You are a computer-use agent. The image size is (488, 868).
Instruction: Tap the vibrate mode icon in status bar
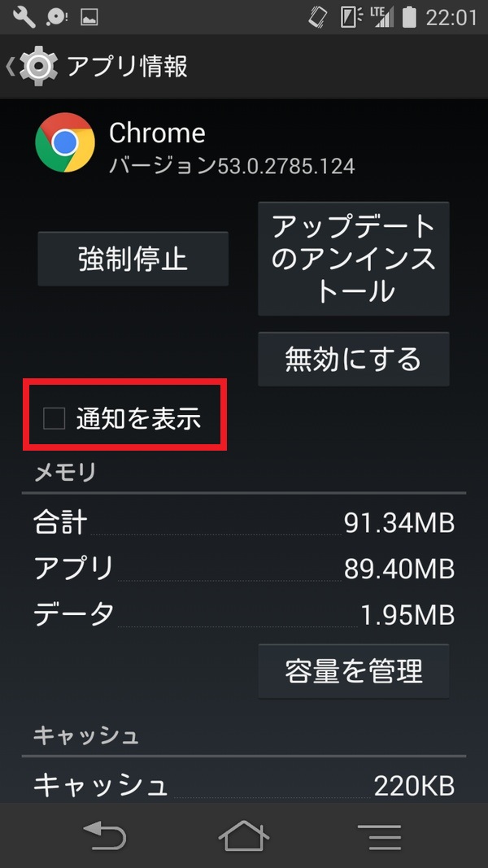pyautogui.click(x=317, y=17)
